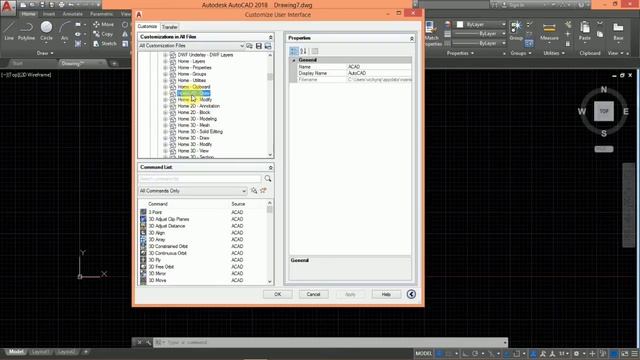
Task: Switch to the Model layout tab
Action: coord(16,352)
